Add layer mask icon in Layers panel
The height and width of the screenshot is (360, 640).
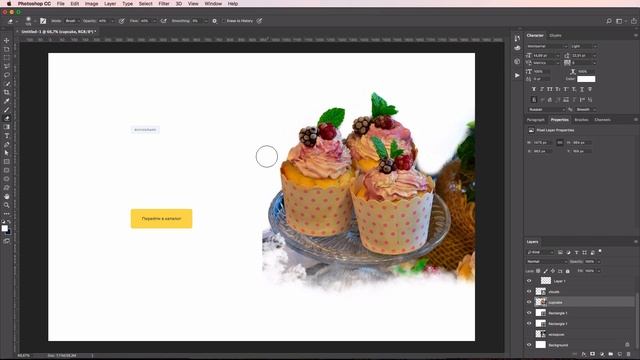593,354
